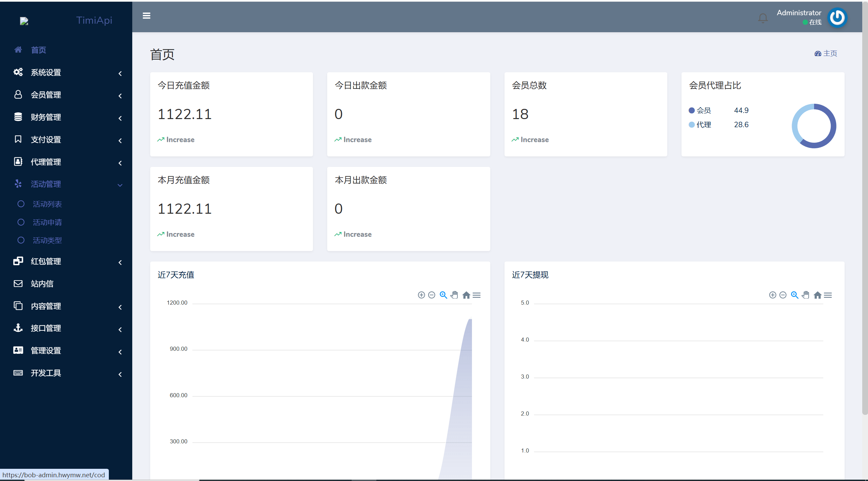
Task: Click the 主页 breadcrumb link
Action: pyautogui.click(x=830, y=54)
